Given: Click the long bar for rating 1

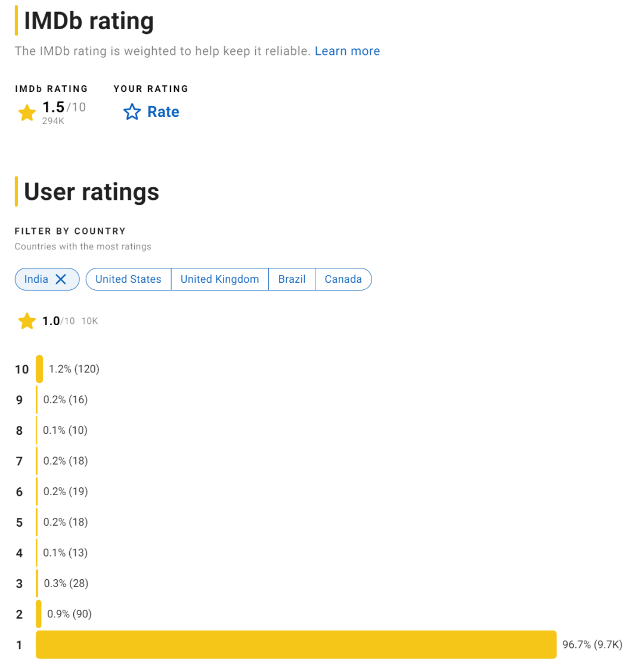Looking at the screenshot, I should click(x=296, y=644).
